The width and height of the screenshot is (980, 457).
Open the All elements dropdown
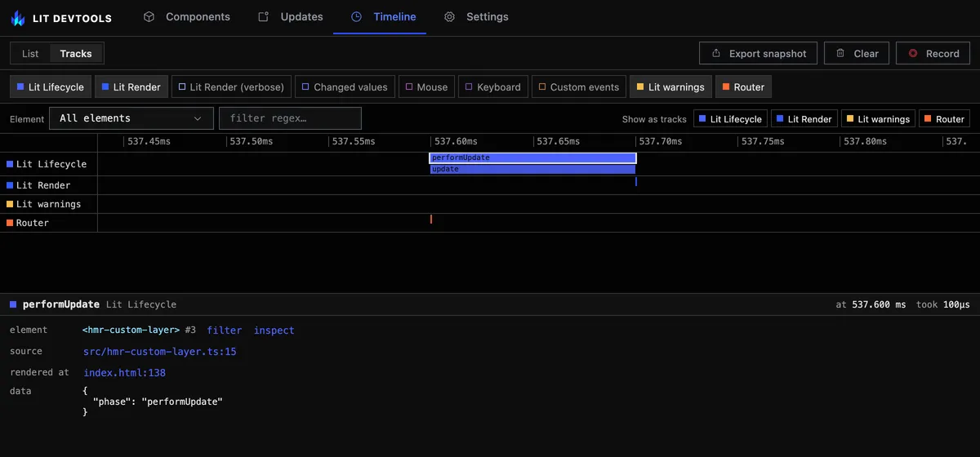tap(131, 118)
